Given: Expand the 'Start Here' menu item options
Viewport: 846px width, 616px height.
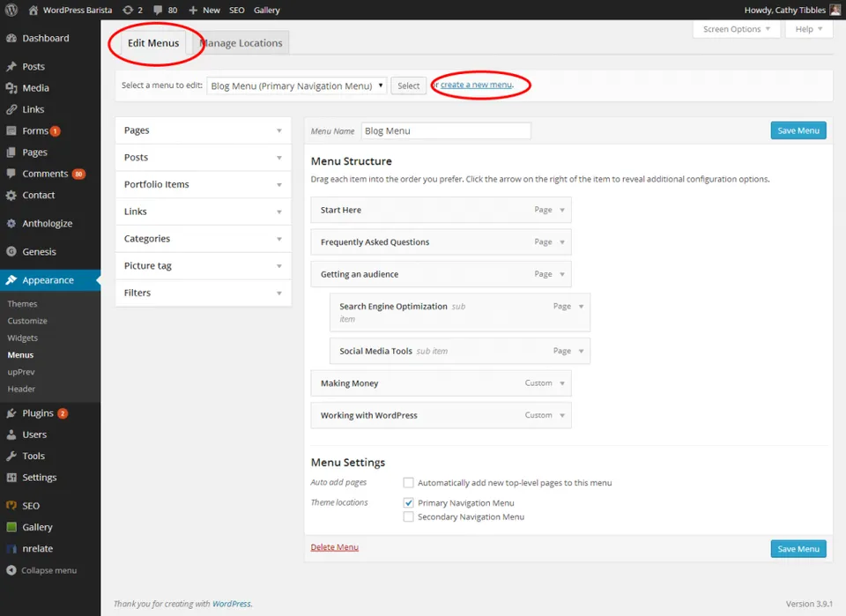Looking at the screenshot, I should point(561,210).
